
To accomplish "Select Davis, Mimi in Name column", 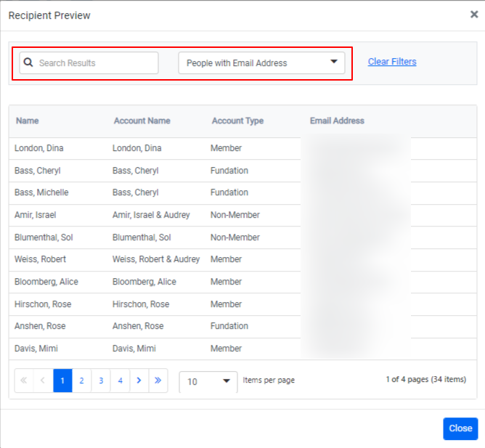I will tap(36, 349).
